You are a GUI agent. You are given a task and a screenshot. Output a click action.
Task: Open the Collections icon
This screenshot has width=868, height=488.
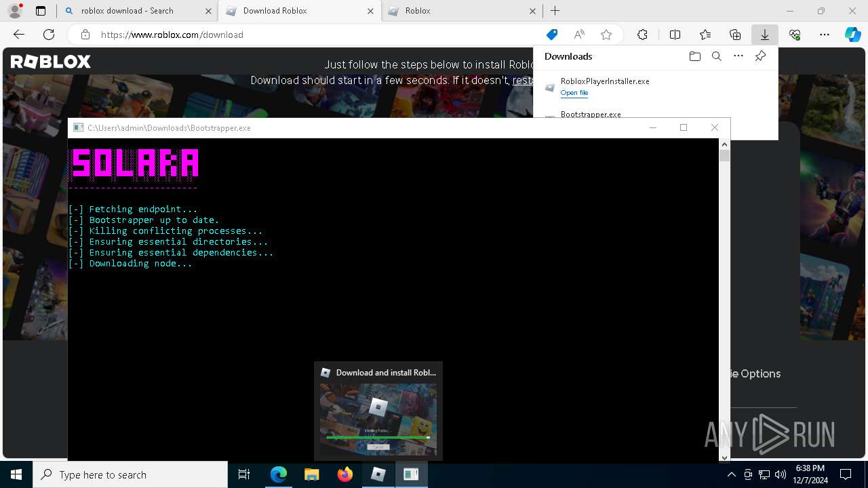point(735,35)
